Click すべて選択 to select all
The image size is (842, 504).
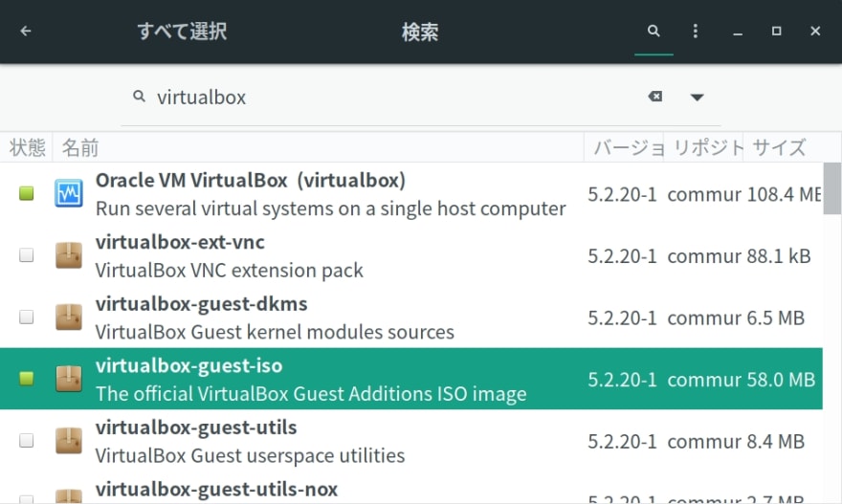coord(182,32)
